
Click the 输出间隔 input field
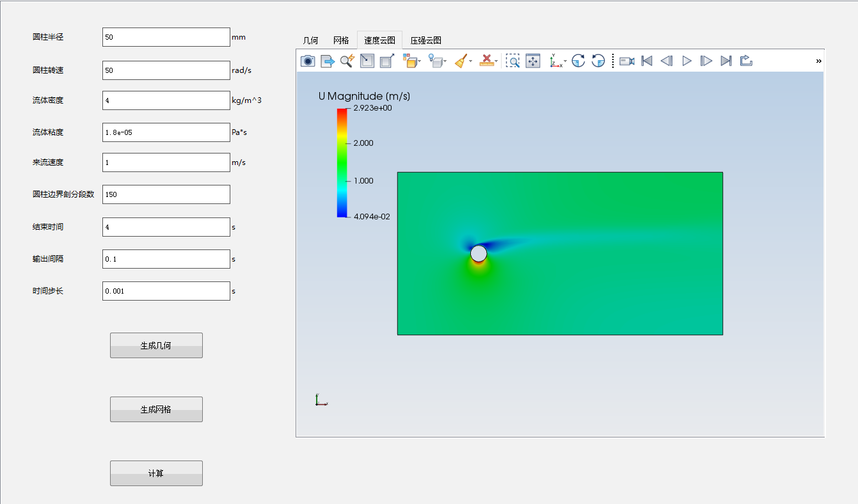[166, 259]
